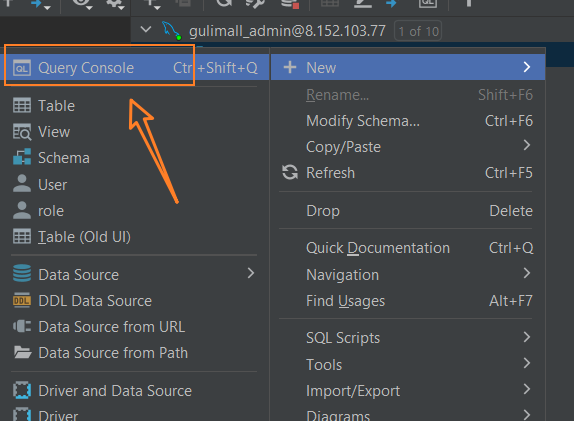Open the New submenu item
574x421 pixels.
tap(408, 67)
